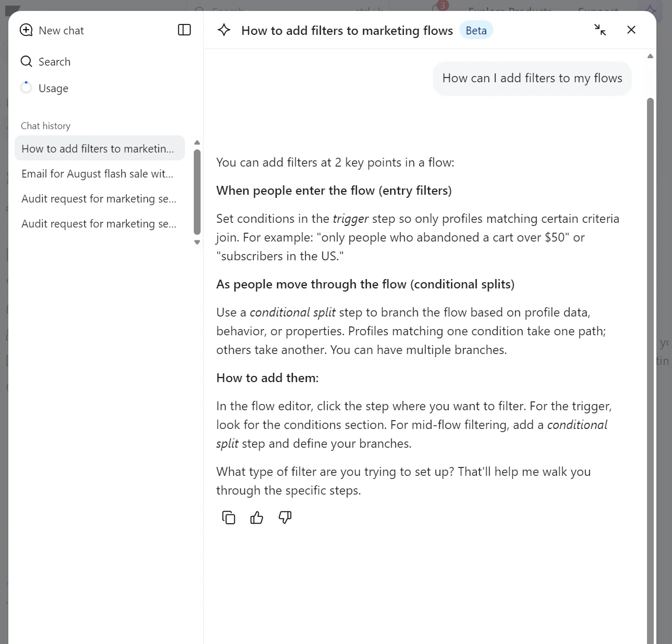Give the response a thumbs up
The height and width of the screenshot is (644, 672).
pyautogui.click(x=257, y=517)
